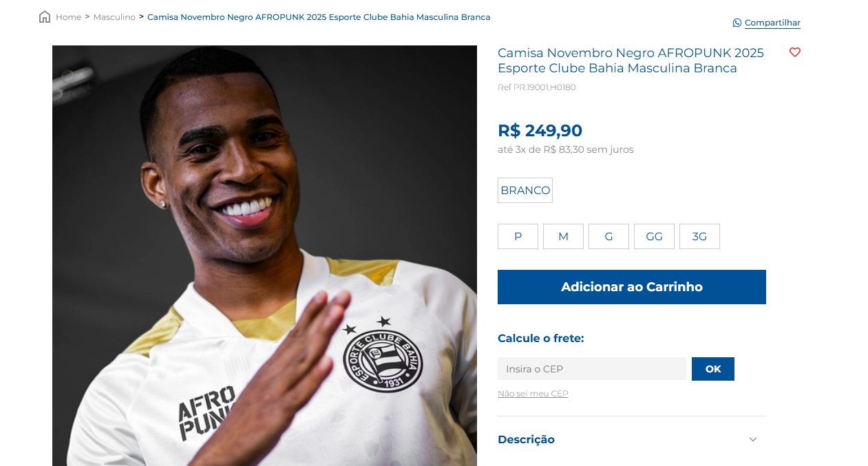The width and height of the screenshot is (868, 466).
Task: Open the product photo of the shirt
Action: [x=264, y=255]
